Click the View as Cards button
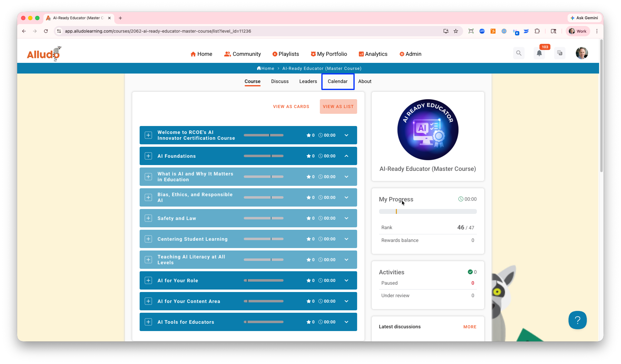Screen dimensions: 621x364 coord(291,106)
